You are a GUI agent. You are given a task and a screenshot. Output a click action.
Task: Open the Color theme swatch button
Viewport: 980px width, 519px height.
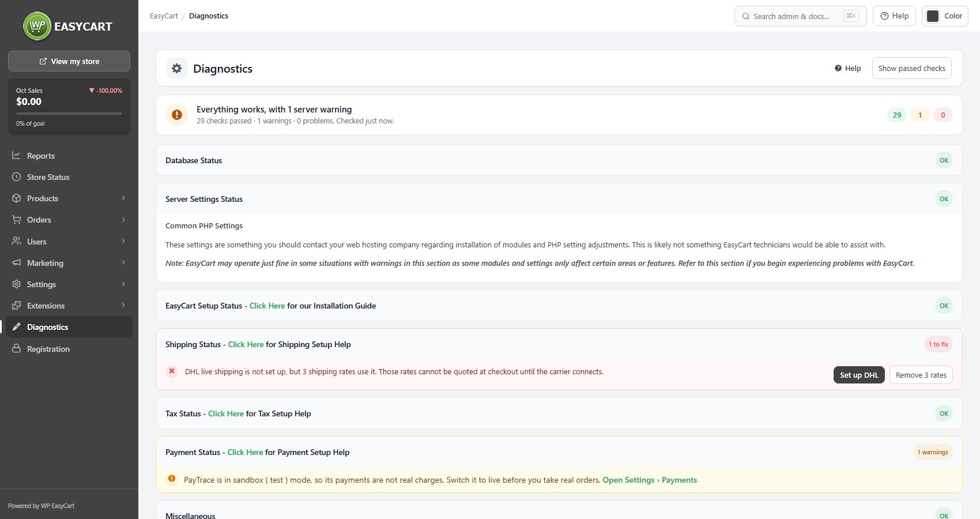(945, 16)
